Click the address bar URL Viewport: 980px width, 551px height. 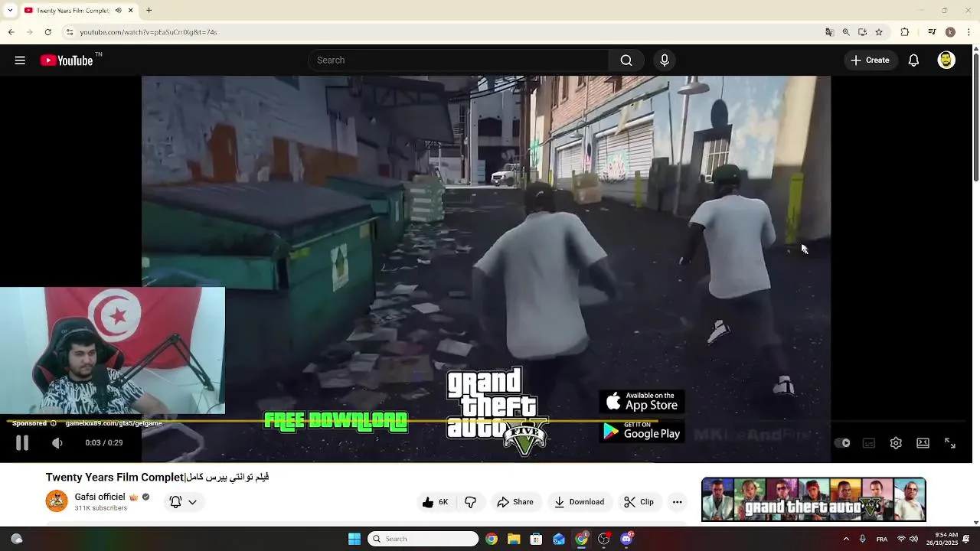(x=149, y=32)
